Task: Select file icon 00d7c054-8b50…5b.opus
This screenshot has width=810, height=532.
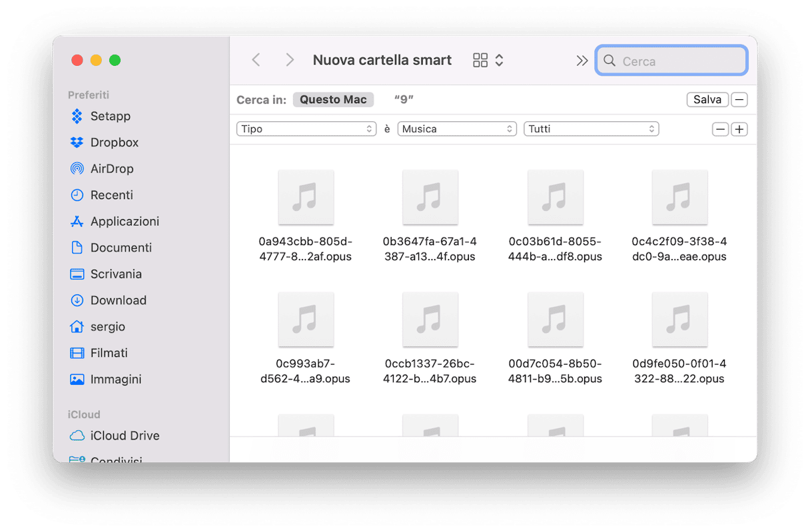Action: 556,320
